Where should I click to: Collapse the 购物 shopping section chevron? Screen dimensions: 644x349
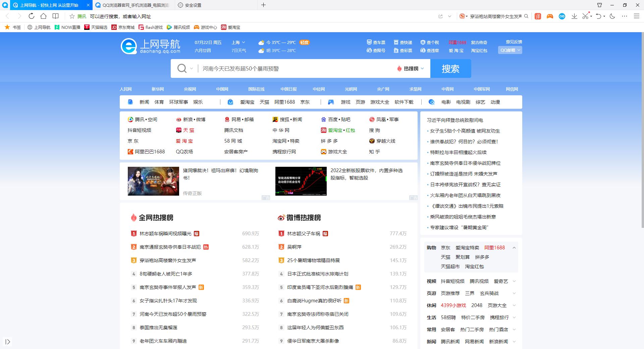(x=514, y=248)
